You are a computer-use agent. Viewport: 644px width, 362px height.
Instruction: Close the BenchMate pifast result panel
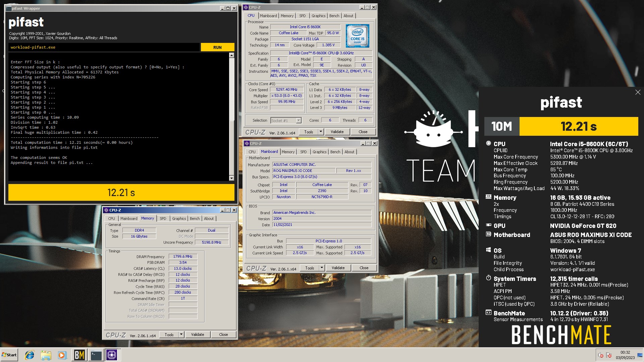pyautogui.click(x=638, y=92)
